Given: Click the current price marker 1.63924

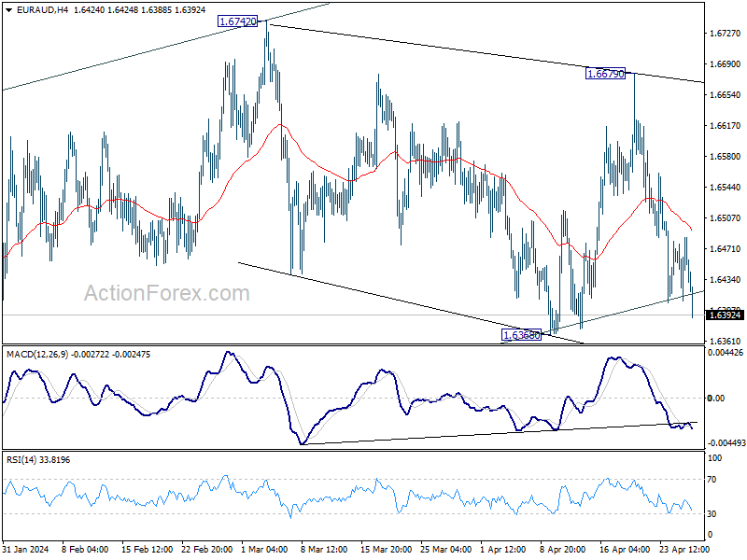Looking at the screenshot, I should [x=725, y=315].
